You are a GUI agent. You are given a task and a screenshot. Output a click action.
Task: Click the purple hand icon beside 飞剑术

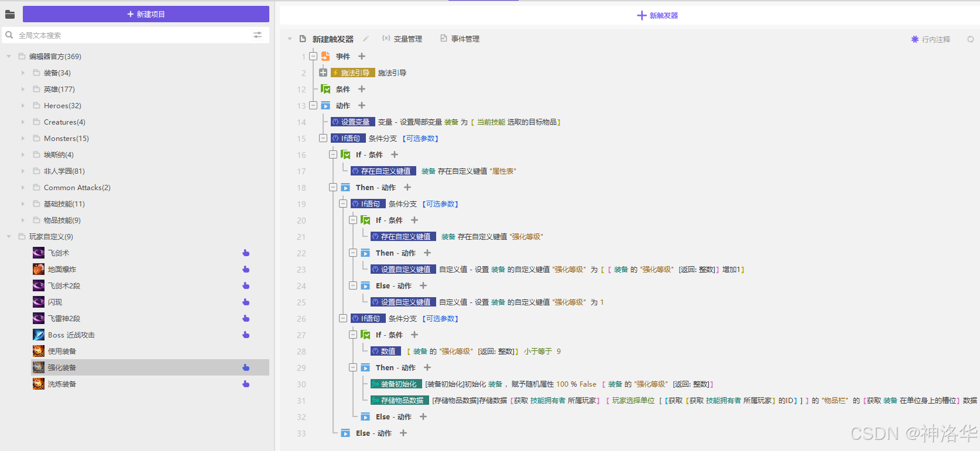(x=246, y=253)
